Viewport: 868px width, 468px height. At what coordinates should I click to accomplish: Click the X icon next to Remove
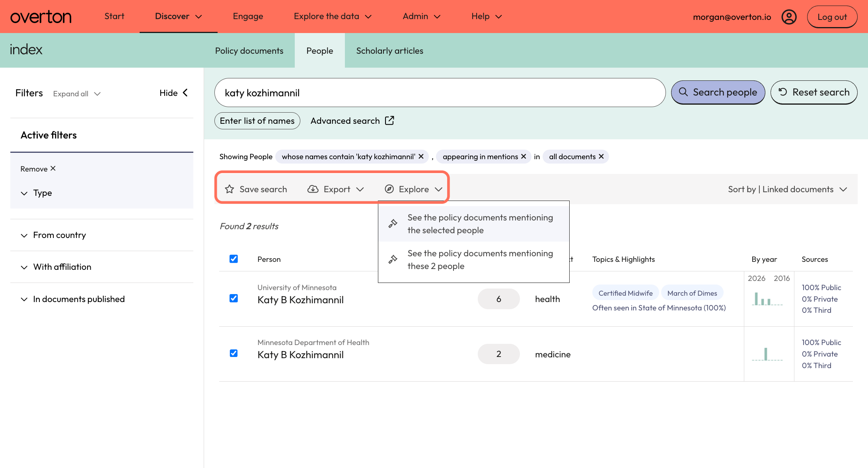[53, 168]
